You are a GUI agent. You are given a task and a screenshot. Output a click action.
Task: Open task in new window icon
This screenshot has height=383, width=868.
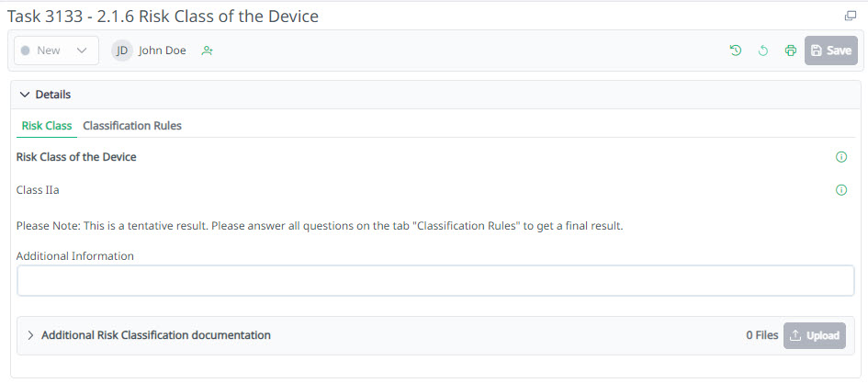851,16
